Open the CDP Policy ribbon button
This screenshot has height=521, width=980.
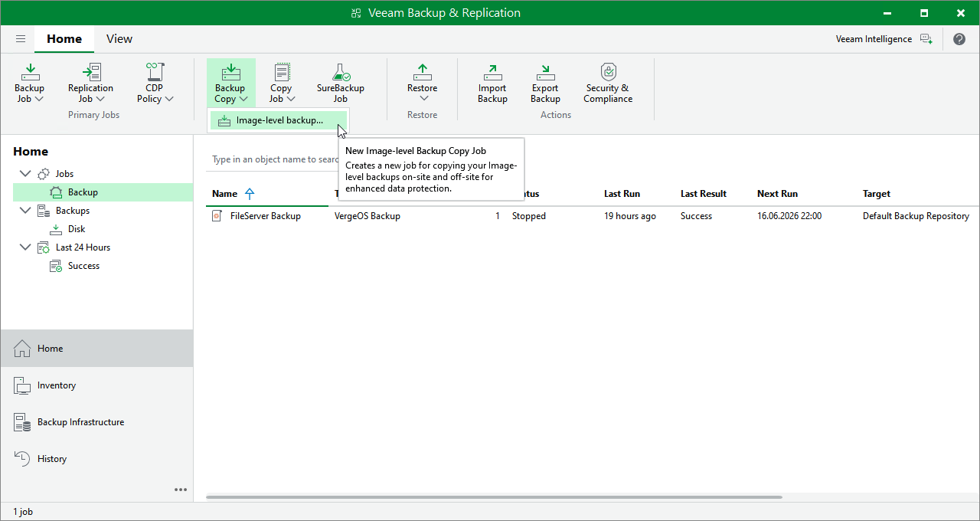click(155, 84)
